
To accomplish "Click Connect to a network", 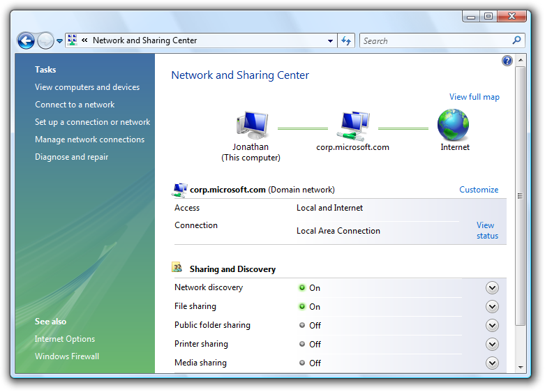I will pos(75,104).
